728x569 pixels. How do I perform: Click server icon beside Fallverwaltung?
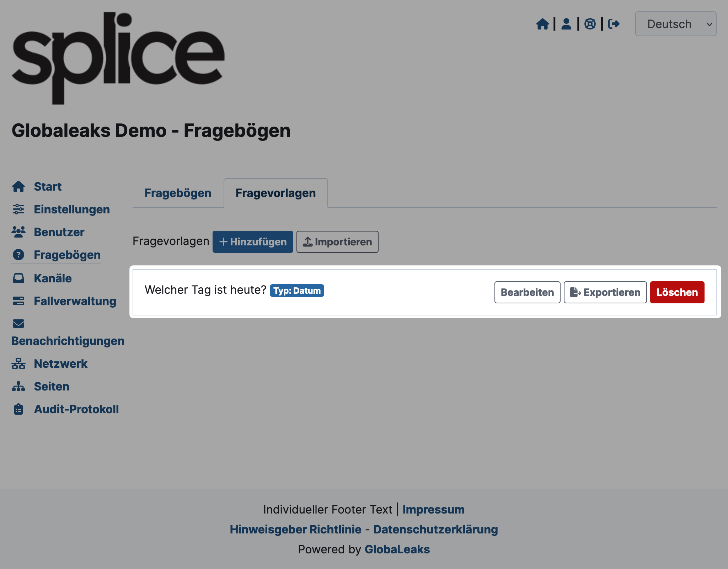(x=18, y=301)
